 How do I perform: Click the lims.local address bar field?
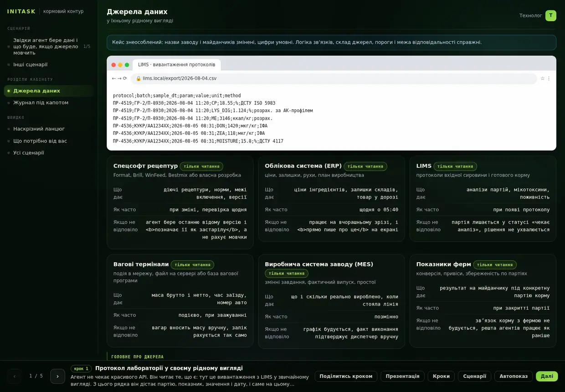[x=334, y=78]
